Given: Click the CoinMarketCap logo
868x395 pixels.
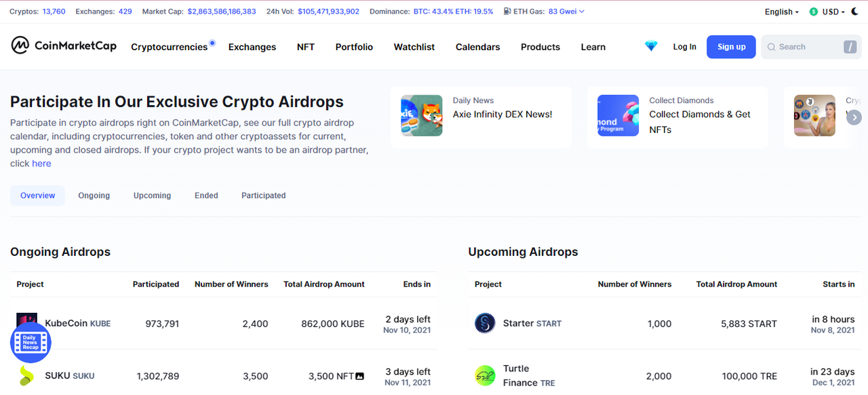Looking at the screenshot, I should pos(64,46).
